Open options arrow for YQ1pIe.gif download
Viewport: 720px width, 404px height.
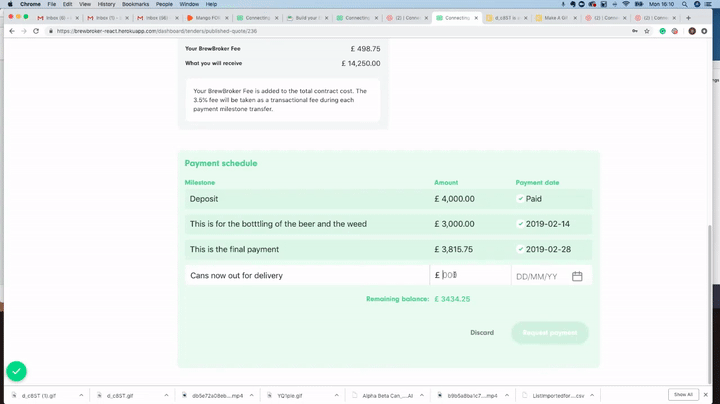339,395
